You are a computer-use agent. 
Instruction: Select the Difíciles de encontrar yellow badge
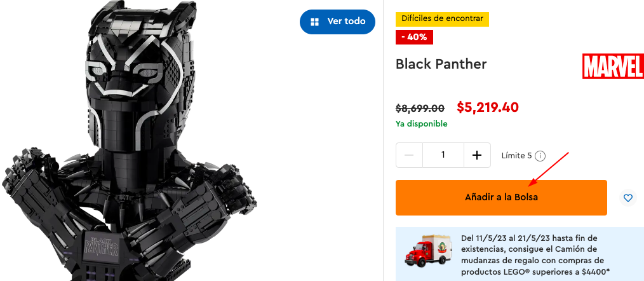point(442,18)
